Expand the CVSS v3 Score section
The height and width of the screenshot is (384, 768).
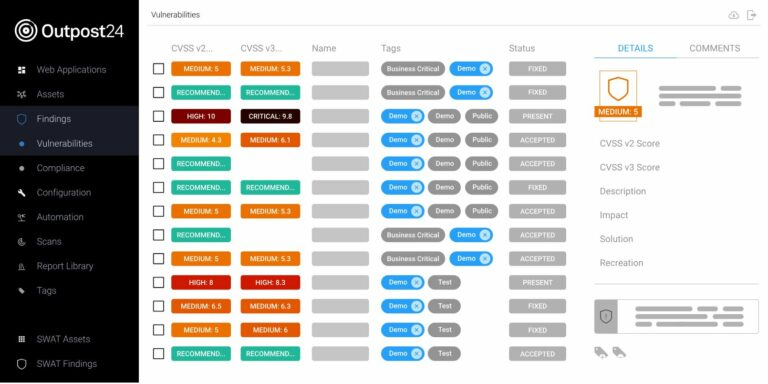(629, 168)
